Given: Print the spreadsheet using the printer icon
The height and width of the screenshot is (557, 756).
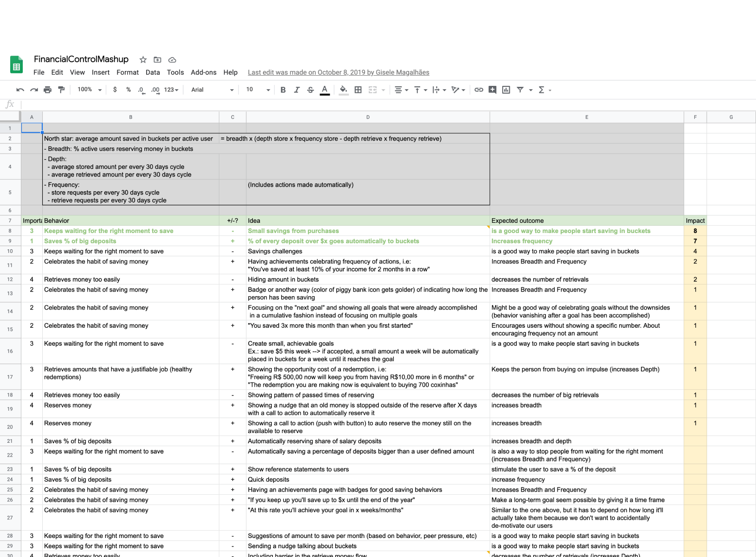Looking at the screenshot, I should (x=47, y=90).
